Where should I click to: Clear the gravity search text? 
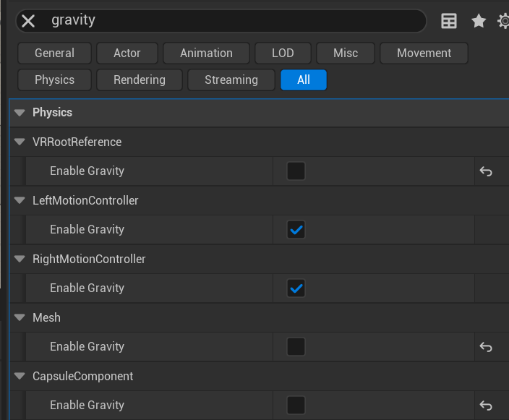click(28, 21)
